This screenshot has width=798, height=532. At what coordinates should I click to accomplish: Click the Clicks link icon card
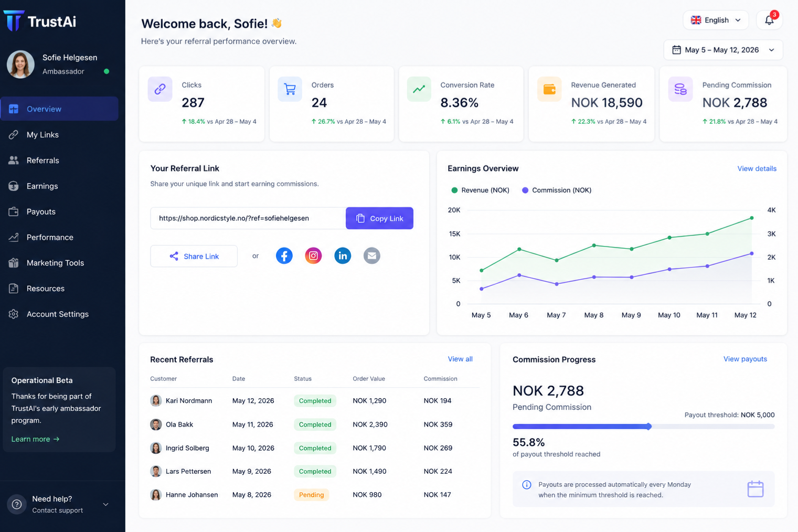160,89
